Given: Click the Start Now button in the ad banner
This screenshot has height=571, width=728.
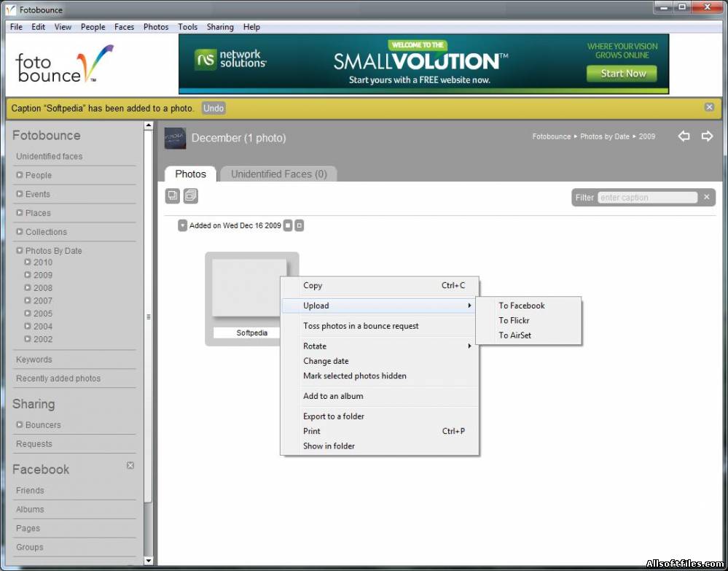Looking at the screenshot, I should tap(622, 74).
